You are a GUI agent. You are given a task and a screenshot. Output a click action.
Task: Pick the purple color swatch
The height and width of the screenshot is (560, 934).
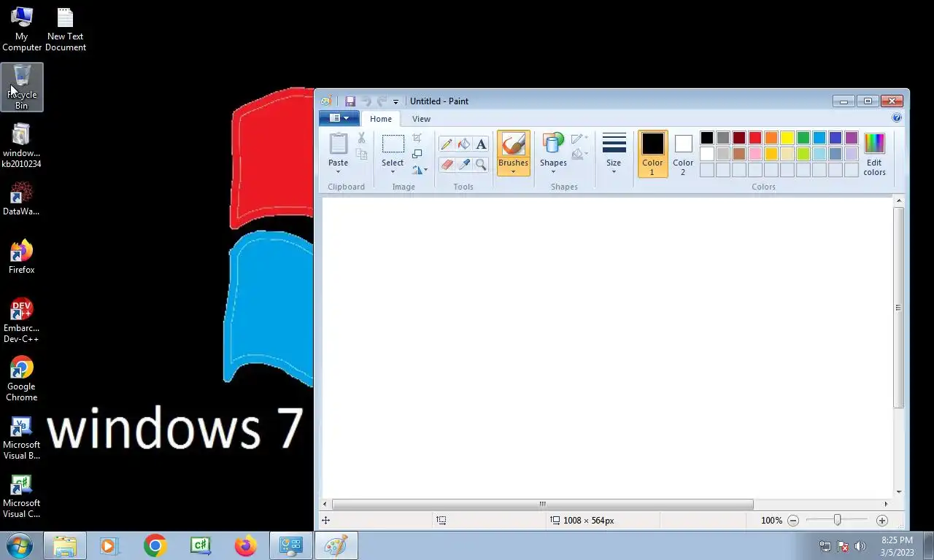coord(852,138)
